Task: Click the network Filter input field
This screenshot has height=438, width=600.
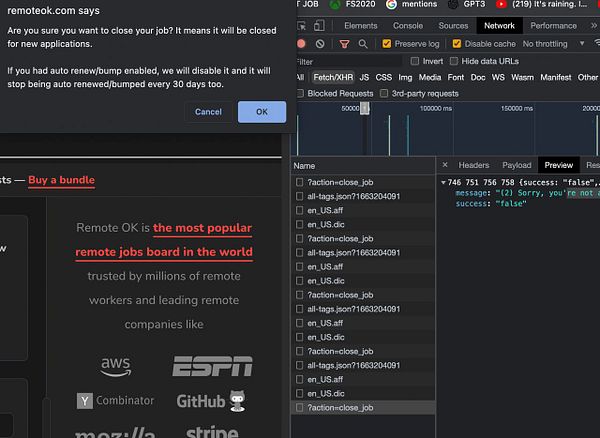Action: point(348,61)
